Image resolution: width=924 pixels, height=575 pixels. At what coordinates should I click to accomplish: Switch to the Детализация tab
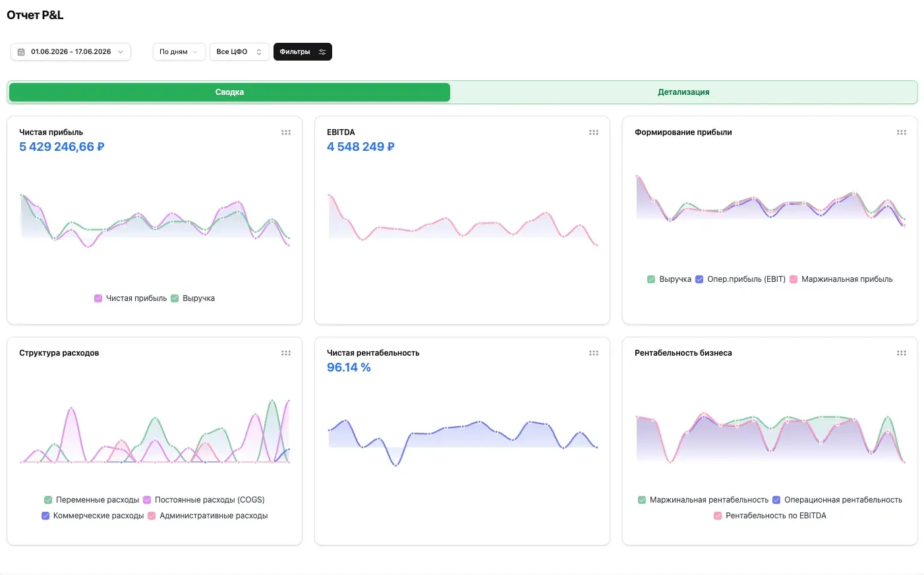point(683,92)
